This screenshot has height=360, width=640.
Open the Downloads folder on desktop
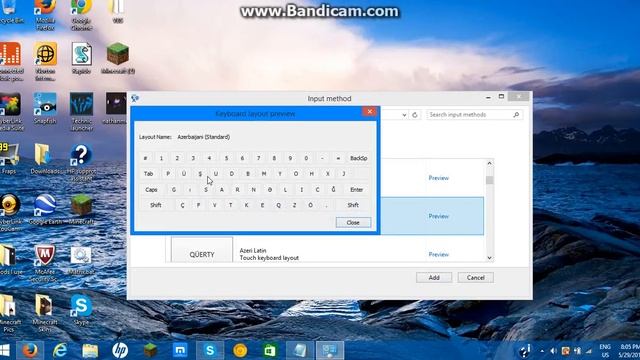pos(45,158)
